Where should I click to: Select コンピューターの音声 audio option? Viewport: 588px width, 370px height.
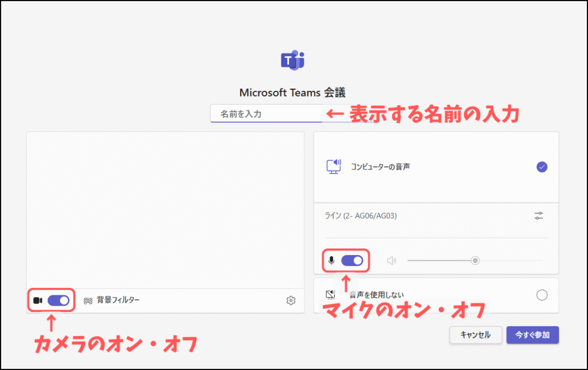point(436,167)
